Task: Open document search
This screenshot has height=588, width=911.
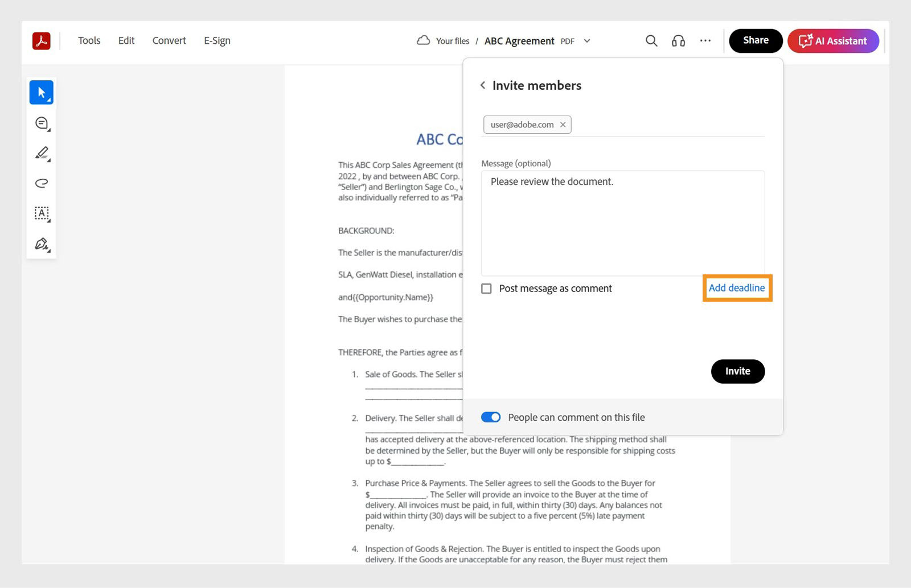Action: pos(651,40)
